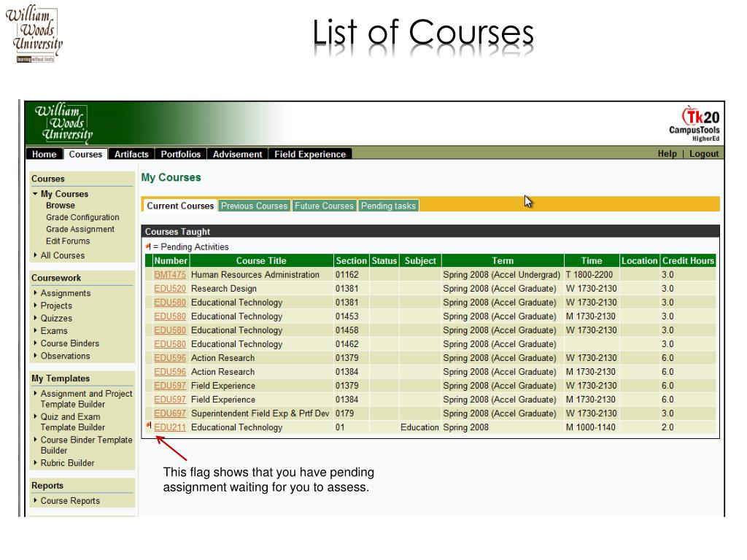Open EDU596 link for section 01379

tap(169, 357)
